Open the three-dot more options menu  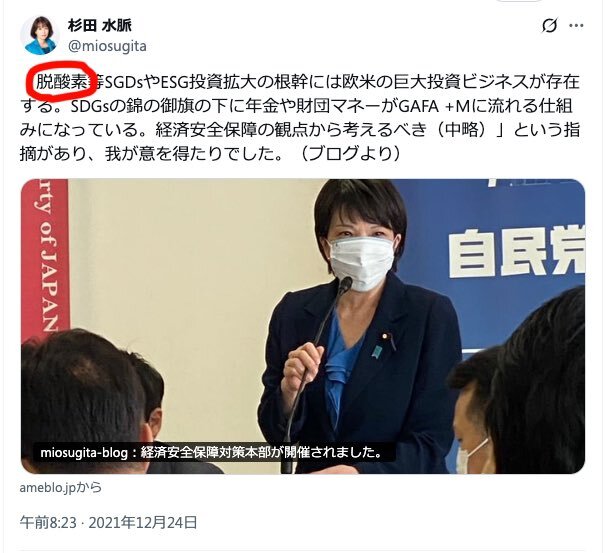576,26
